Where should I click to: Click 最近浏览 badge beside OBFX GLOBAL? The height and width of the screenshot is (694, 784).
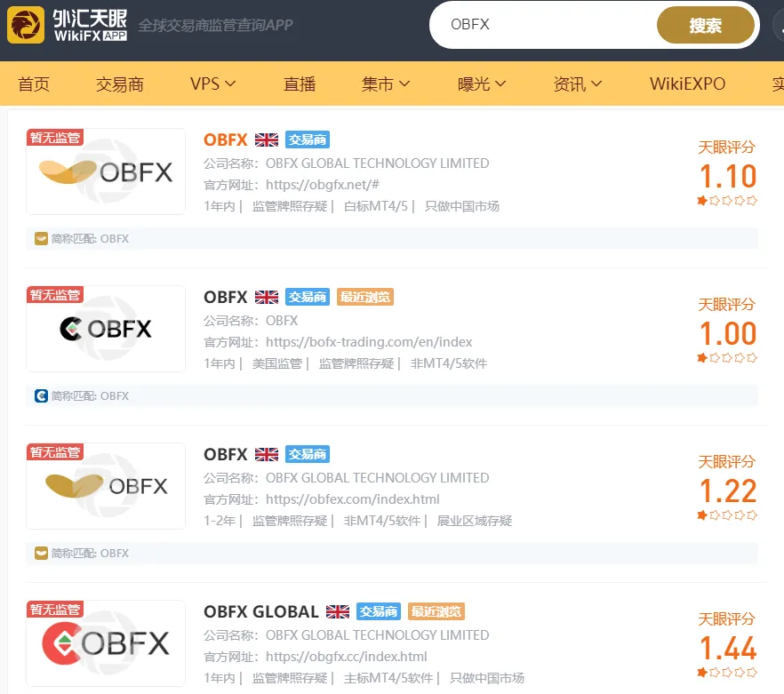(x=436, y=612)
